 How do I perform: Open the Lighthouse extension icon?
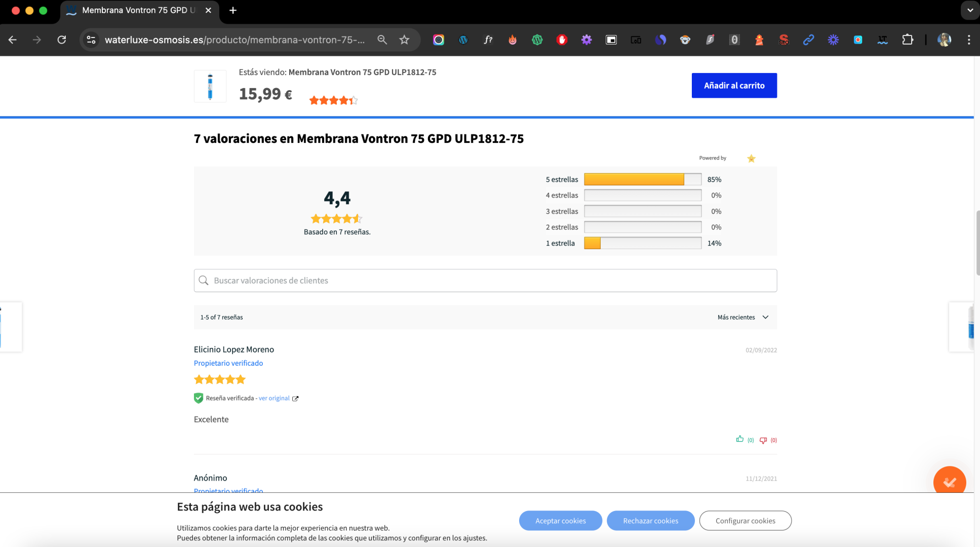[759, 40]
